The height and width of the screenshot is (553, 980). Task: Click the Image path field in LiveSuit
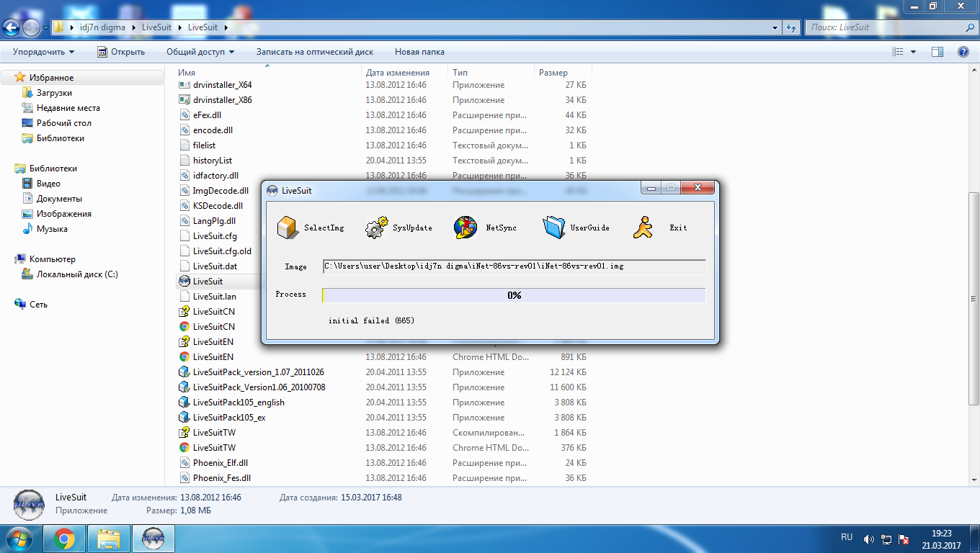[514, 266]
